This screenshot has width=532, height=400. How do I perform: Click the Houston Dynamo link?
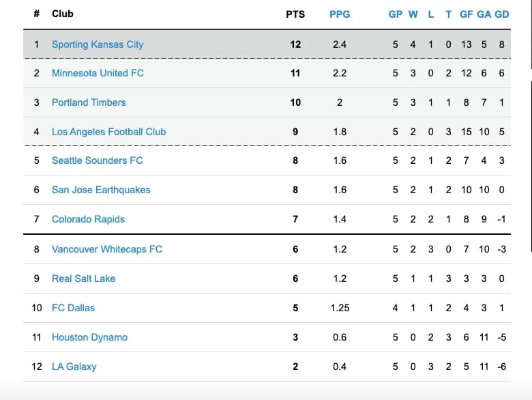click(89, 337)
